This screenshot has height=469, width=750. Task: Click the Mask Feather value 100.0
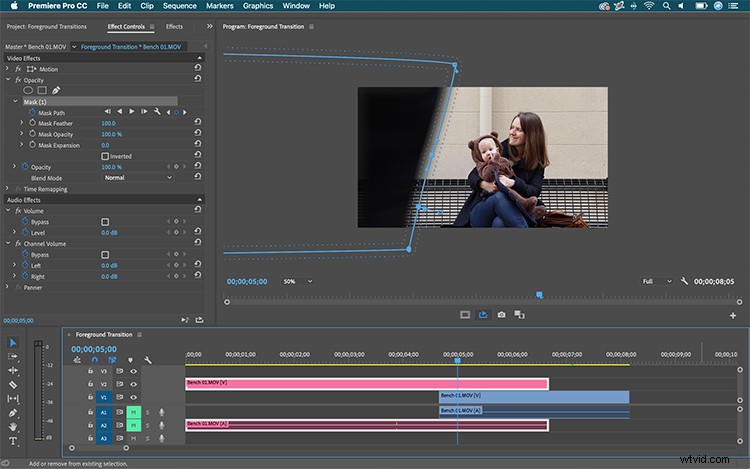tap(108, 123)
